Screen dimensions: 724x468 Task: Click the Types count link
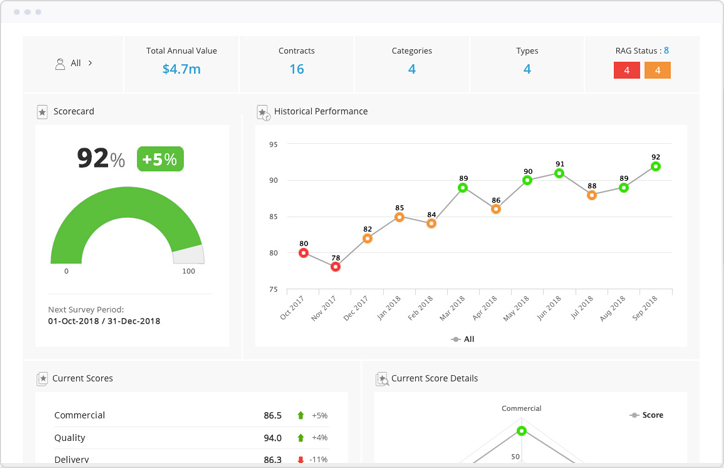click(x=527, y=69)
